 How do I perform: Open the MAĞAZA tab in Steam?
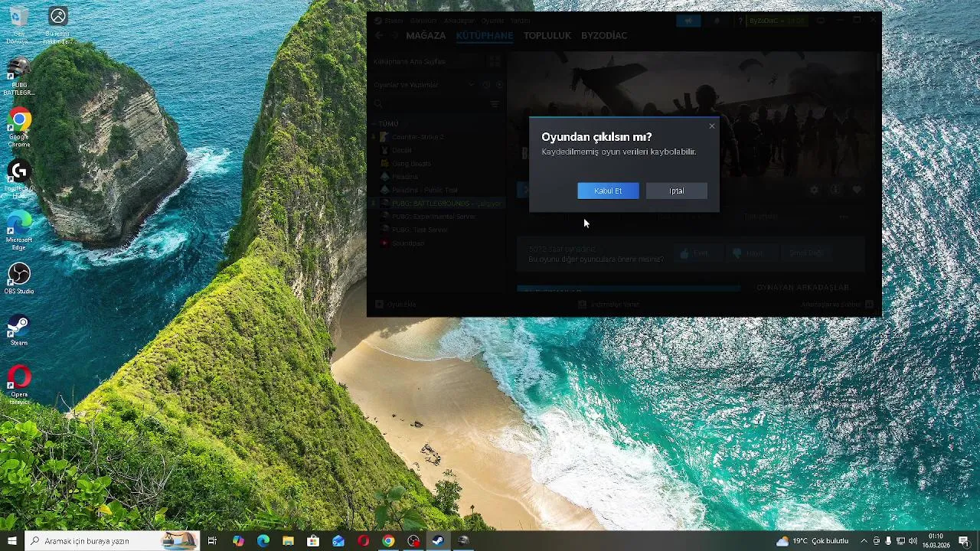pyautogui.click(x=426, y=35)
